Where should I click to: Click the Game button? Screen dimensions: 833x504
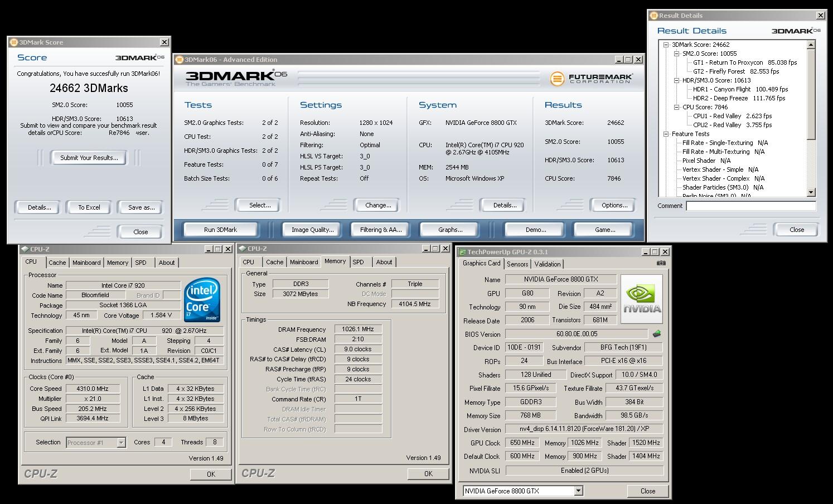point(604,230)
